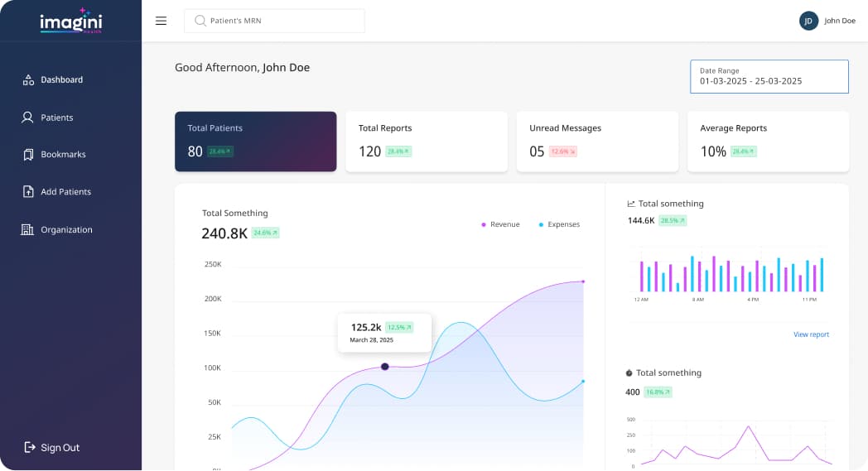Open the Date Range picker
This screenshot has width=868, height=471.
click(769, 76)
